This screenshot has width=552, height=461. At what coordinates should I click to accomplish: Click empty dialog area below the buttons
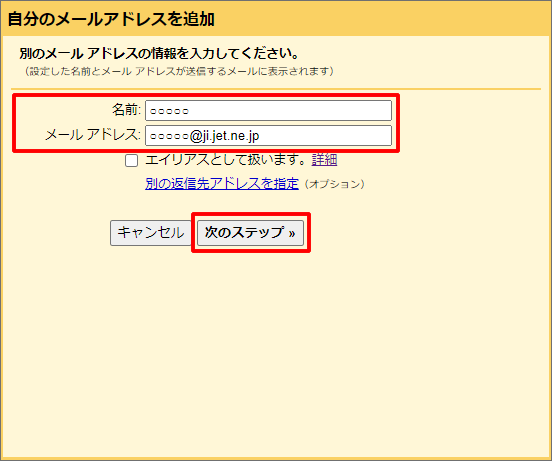click(276, 352)
